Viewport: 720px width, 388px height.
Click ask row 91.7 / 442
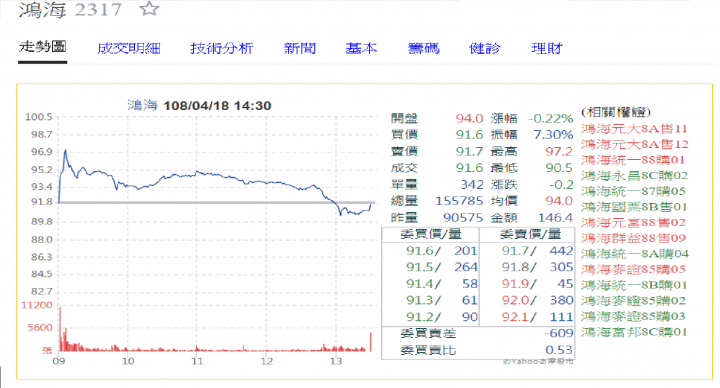[x=537, y=251]
